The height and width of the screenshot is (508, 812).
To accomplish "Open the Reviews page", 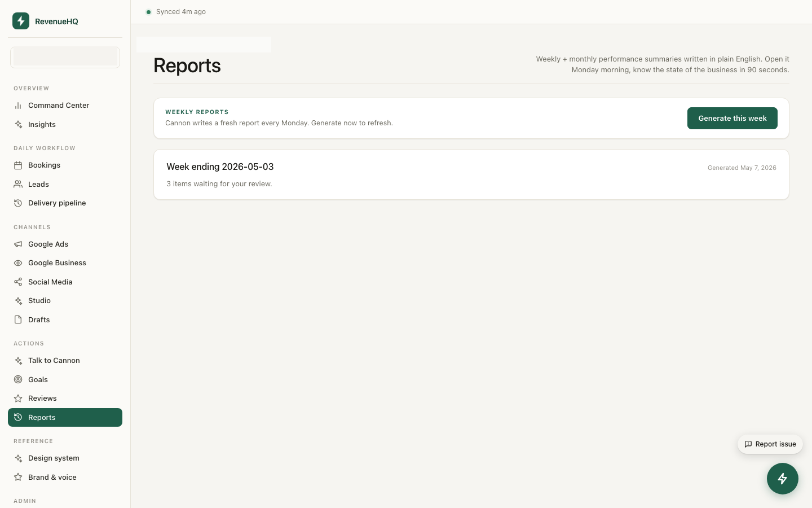I will [x=65, y=398].
